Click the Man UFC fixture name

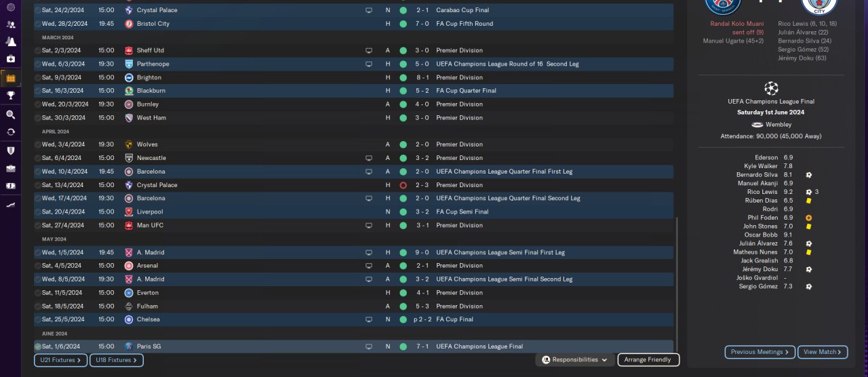[x=150, y=225]
